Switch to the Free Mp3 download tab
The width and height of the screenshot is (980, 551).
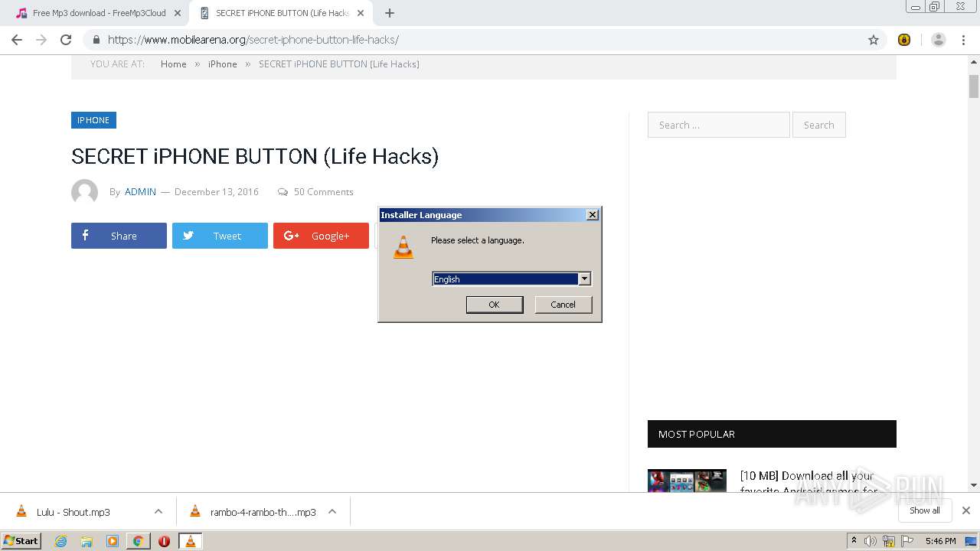99,13
